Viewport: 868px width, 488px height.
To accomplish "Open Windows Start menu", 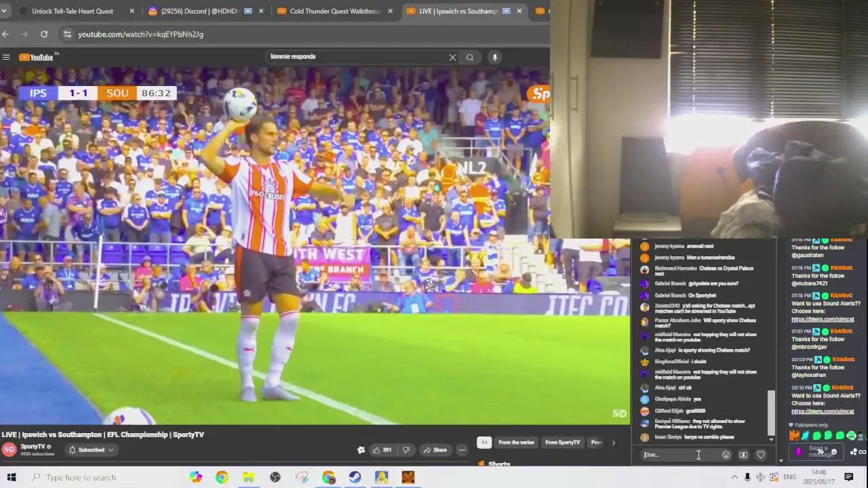I will pos(11,477).
